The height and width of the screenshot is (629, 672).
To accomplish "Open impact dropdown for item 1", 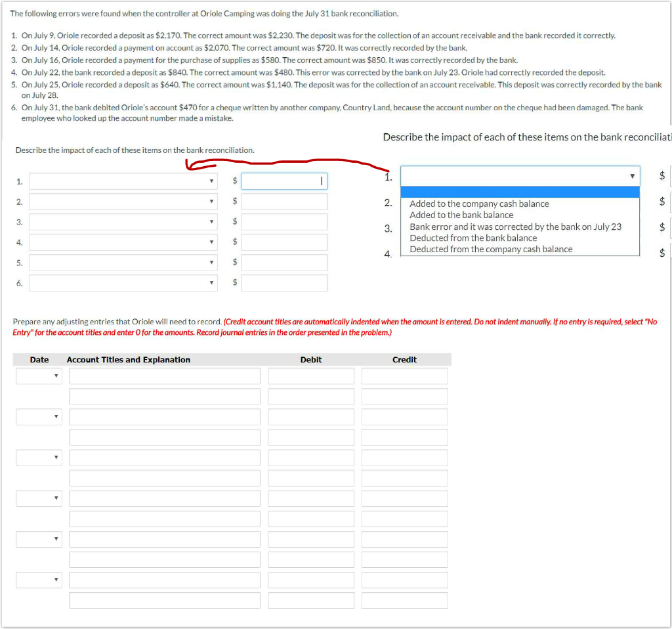I will point(123,181).
